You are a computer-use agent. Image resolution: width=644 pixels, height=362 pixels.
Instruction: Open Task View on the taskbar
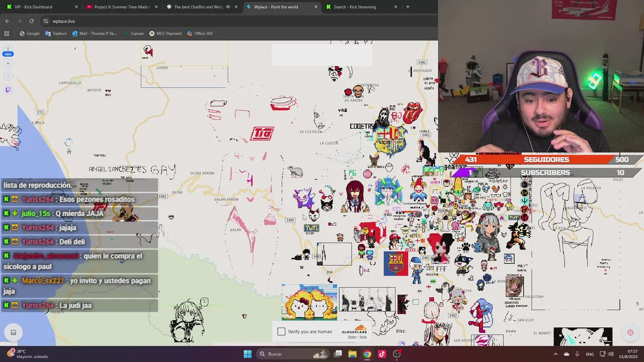coord(338,354)
